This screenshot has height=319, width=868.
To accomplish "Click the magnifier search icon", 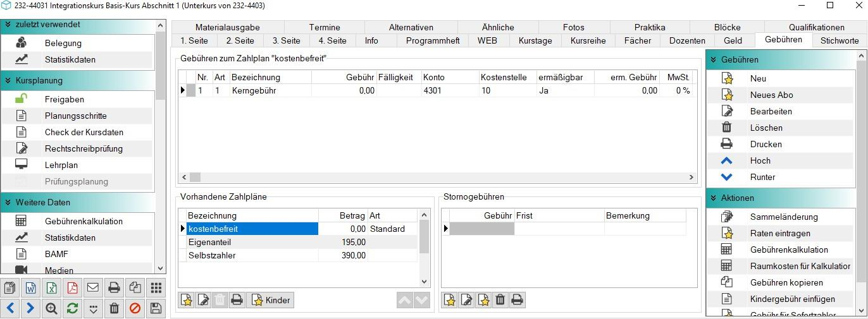I will [x=51, y=308].
